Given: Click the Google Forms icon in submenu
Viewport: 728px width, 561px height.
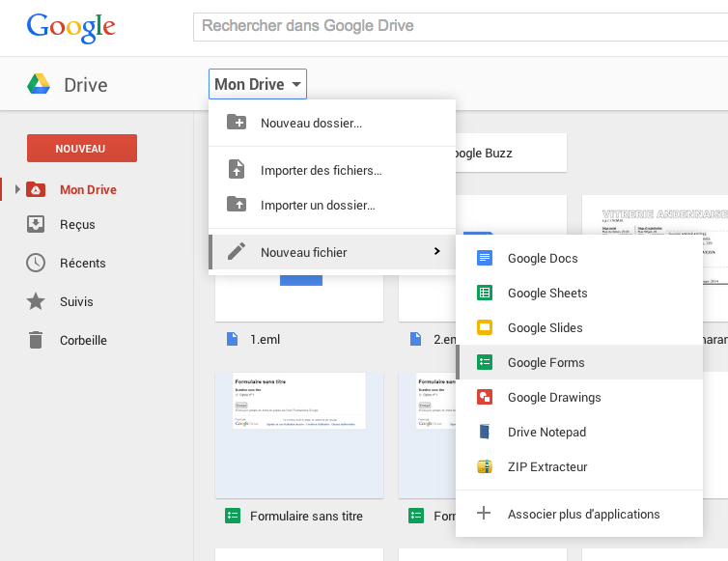Looking at the screenshot, I should [485, 362].
